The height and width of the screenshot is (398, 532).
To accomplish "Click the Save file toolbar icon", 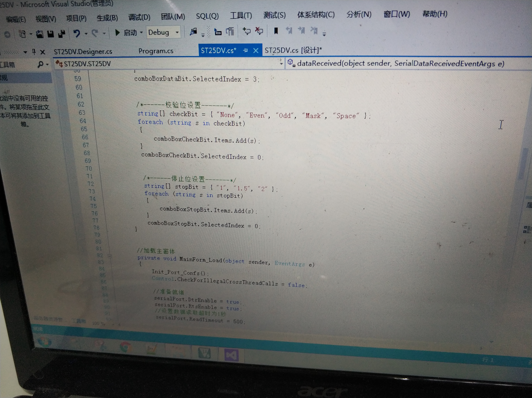I will click(x=51, y=34).
